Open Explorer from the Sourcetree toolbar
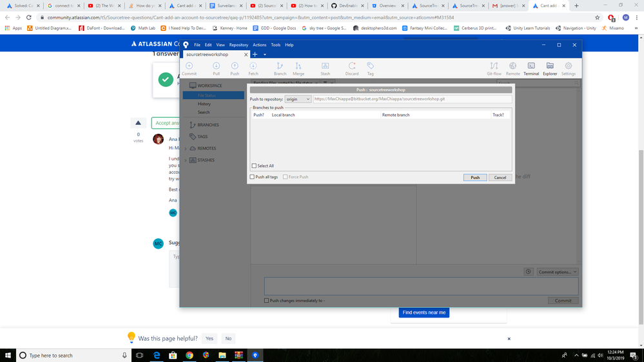 [550, 68]
